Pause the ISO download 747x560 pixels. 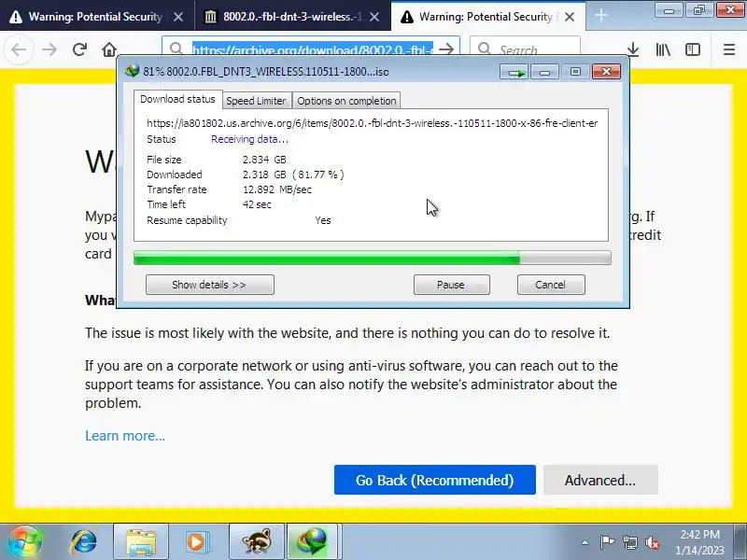pos(452,285)
